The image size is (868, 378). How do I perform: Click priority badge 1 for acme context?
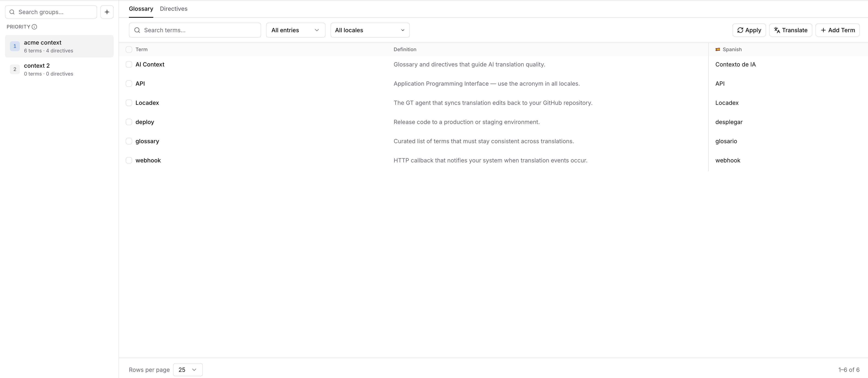point(15,46)
